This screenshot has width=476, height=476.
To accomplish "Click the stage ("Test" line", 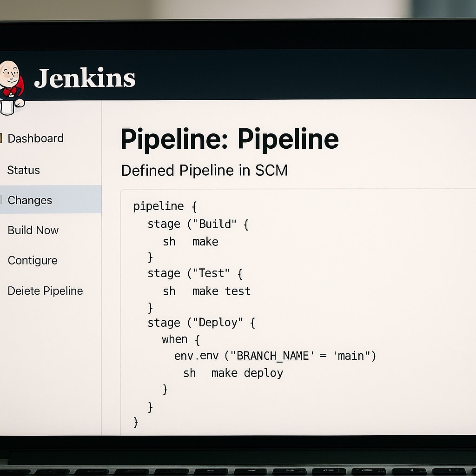I will coord(195,273).
